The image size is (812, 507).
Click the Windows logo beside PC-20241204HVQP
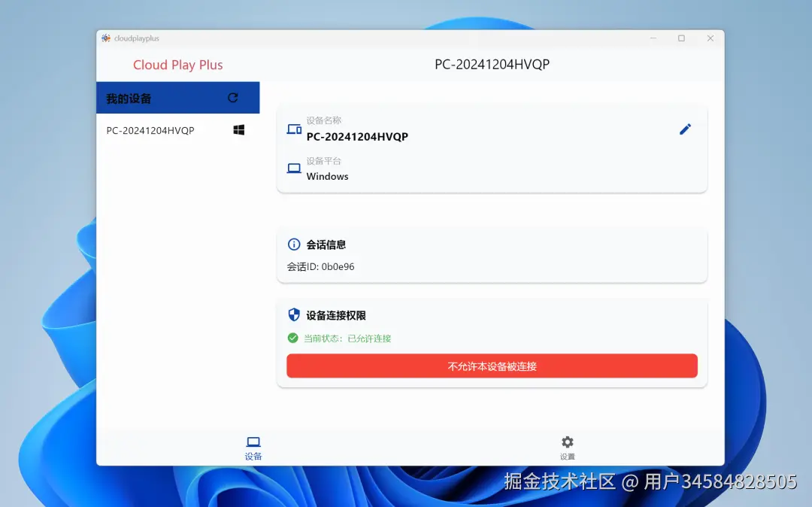[x=239, y=130]
